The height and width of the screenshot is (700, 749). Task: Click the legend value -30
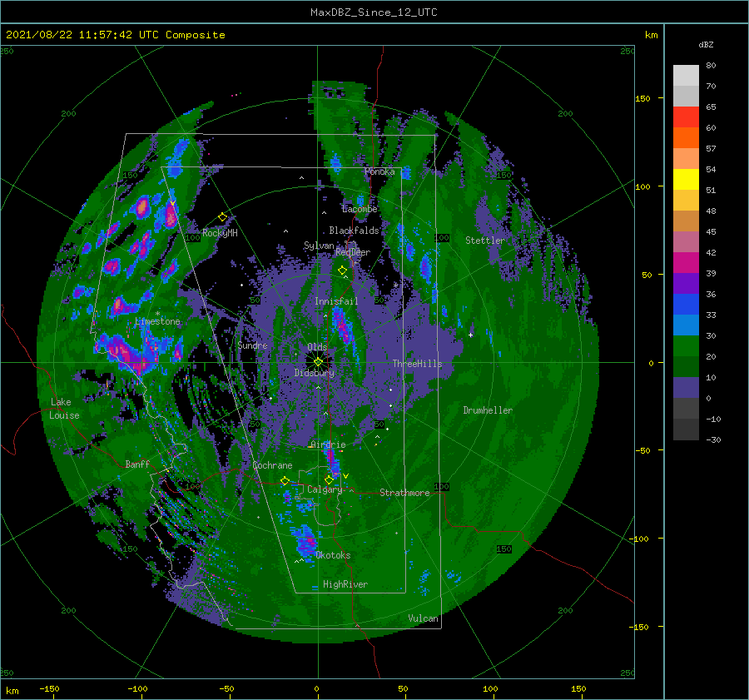[713, 440]
